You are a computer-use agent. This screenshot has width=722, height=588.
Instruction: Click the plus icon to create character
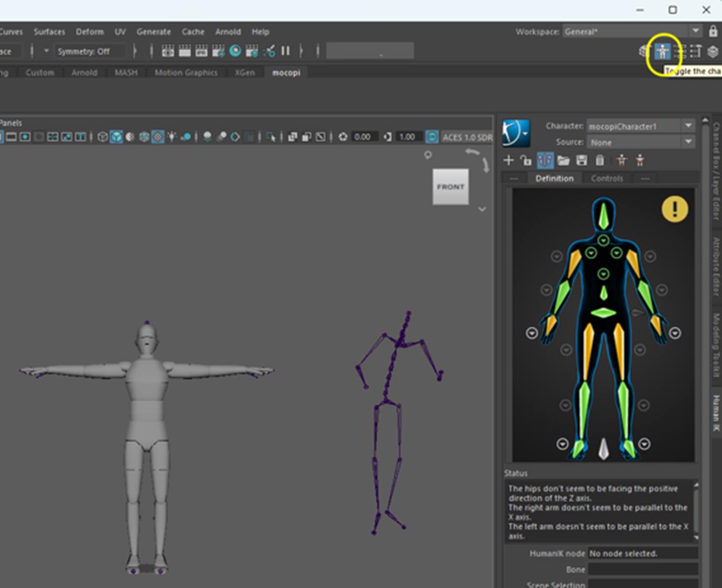(509, 161)
